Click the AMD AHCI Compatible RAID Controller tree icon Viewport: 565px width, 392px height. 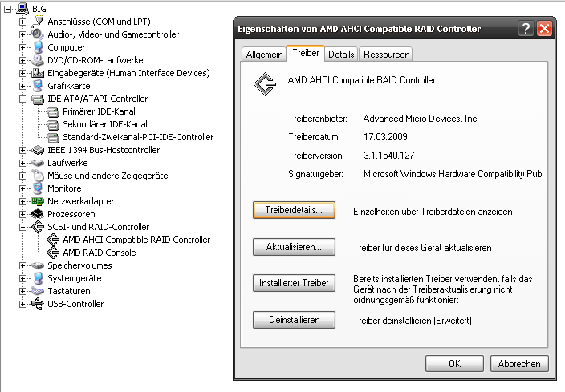tap(53, 240)
